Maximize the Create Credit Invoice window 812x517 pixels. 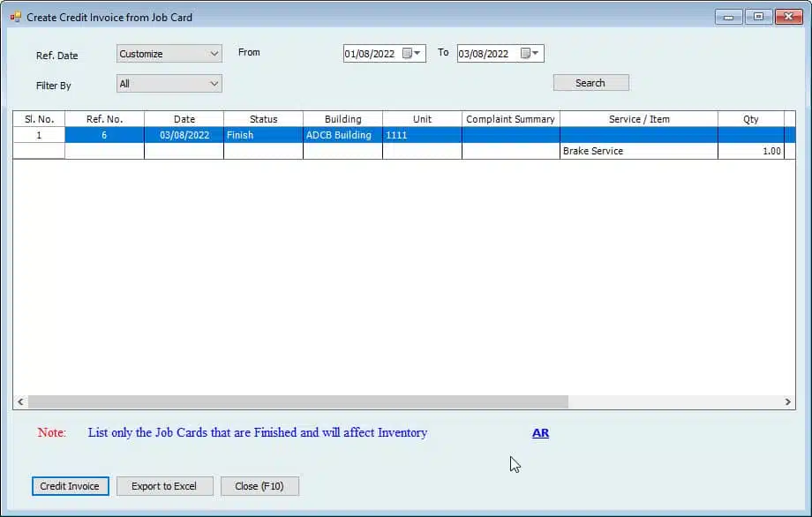(758, 17)
